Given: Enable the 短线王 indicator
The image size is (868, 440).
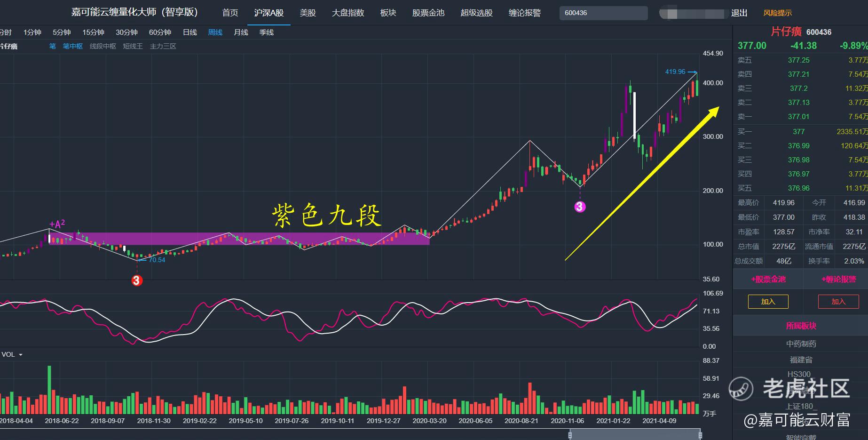Looking at the screenshot, I should coord(133,46).
